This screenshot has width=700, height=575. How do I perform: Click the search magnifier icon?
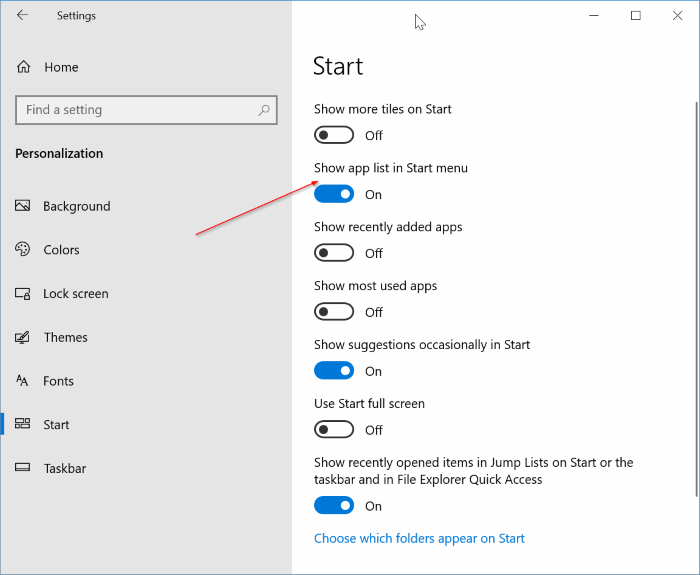point(264,110)
